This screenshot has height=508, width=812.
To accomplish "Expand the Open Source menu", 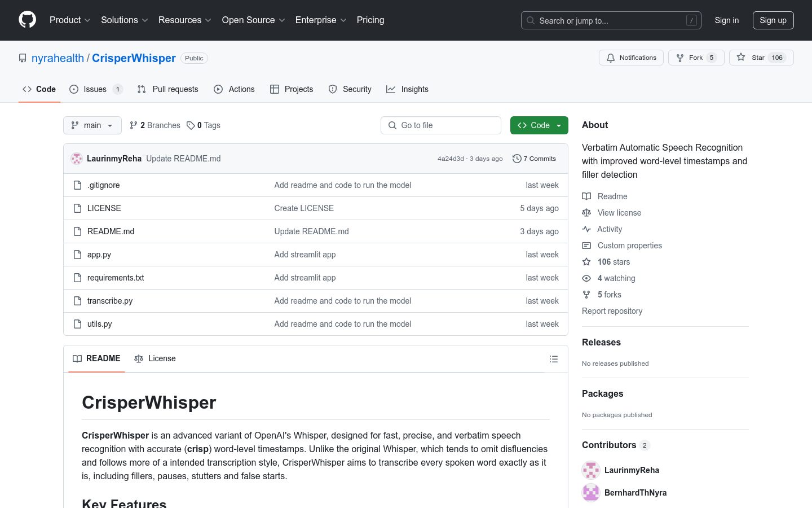I will 253,20.
